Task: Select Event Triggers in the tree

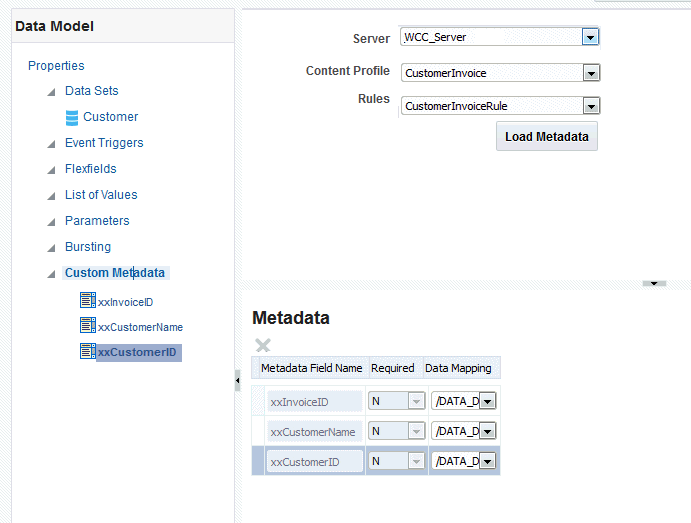Action: point(104,143)
